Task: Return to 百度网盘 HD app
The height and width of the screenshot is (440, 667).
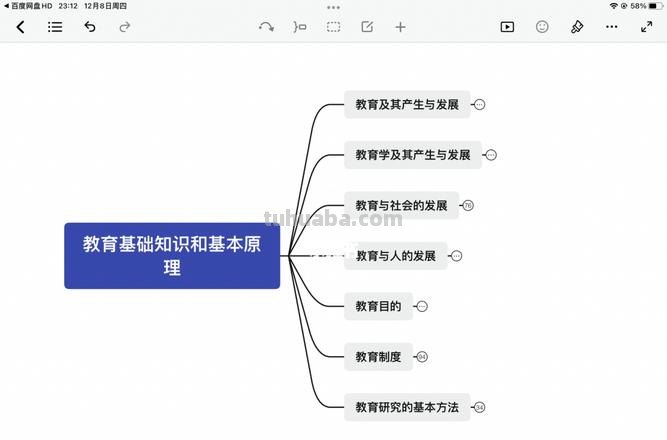Action: coord(28,6)
